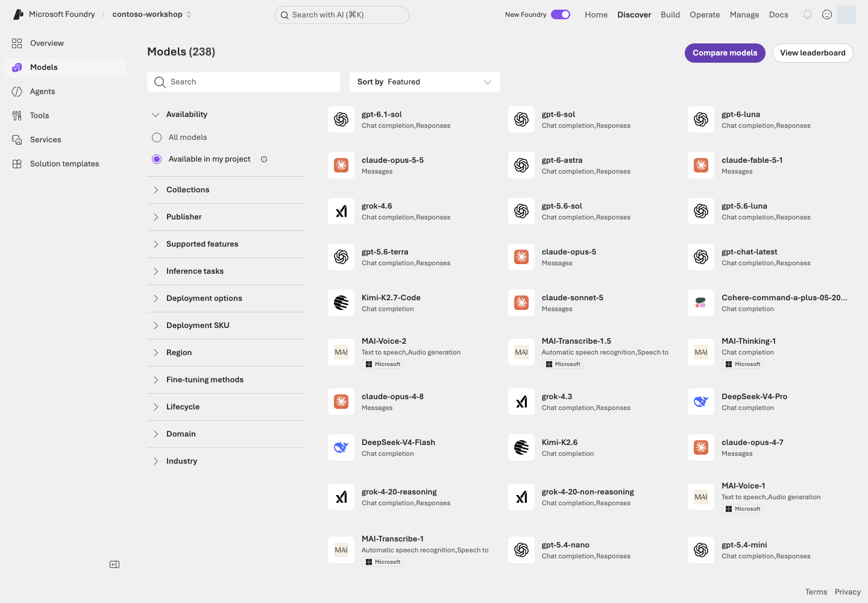Click the Agents sidebar icon
The width and height of the screenshot is (868, 603).
coord(17,92)
